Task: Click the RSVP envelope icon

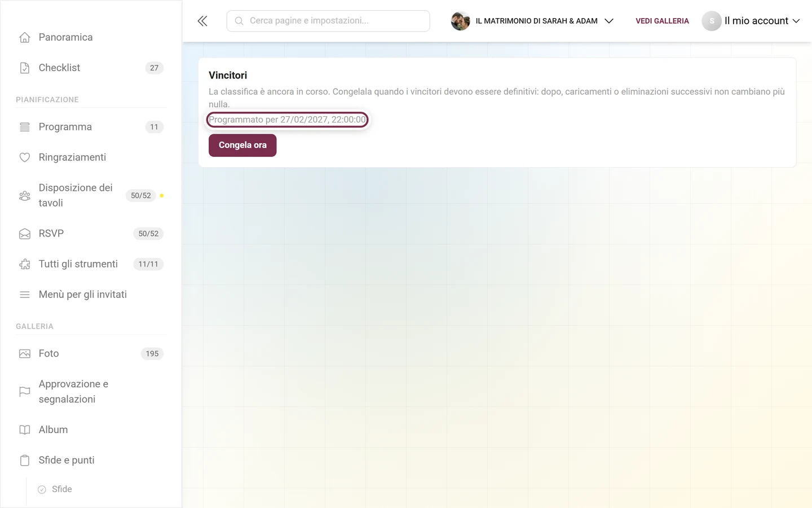Action: click(x=25, y=234)
